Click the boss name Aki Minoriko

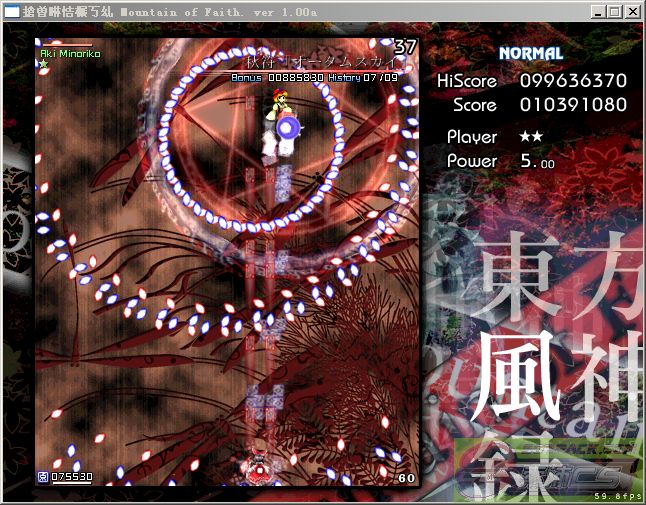[x=70, y=54]
